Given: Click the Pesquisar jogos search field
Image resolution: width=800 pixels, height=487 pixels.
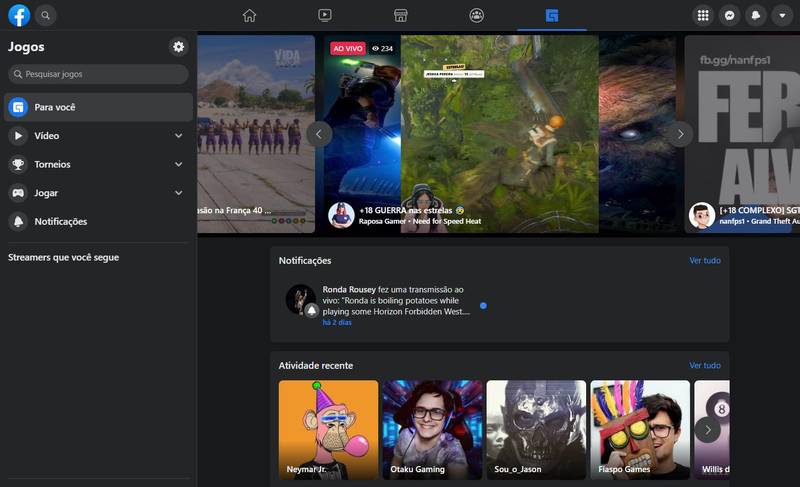Looking at the screenshot, I should tap(98, 74).
